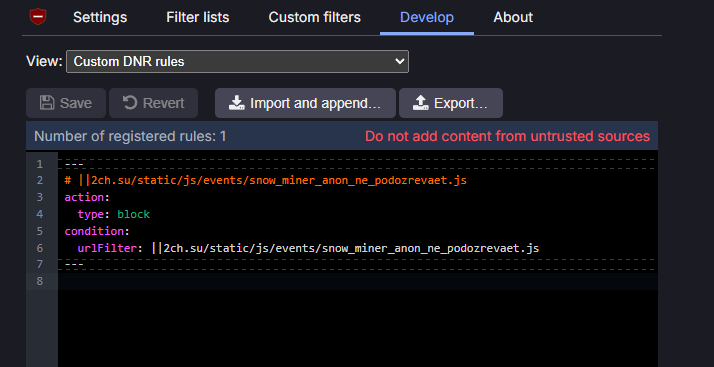The width and height of the screenshot is (714, 367).
Task: Switch to the Filter lists tab
Action: pyautogui.click(x=198, y=17)
